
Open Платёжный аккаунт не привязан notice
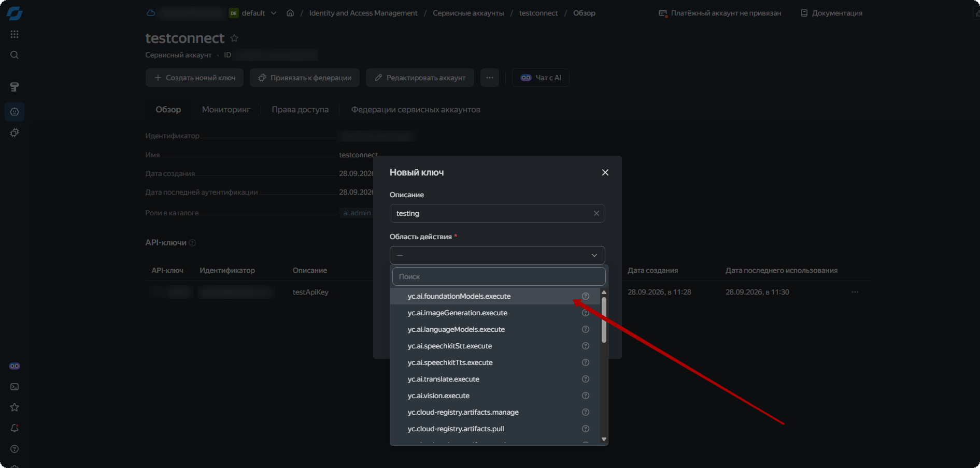pos(720,13)
